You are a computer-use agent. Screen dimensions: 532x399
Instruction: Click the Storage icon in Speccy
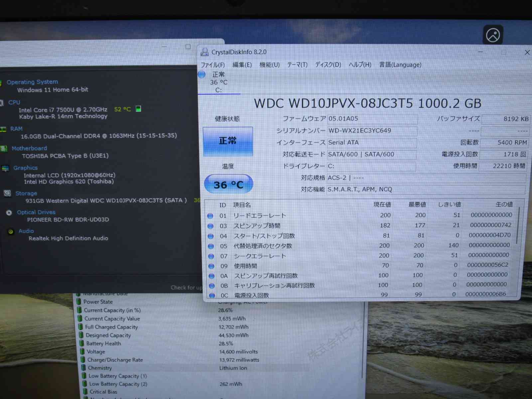(x=7, y=193)
